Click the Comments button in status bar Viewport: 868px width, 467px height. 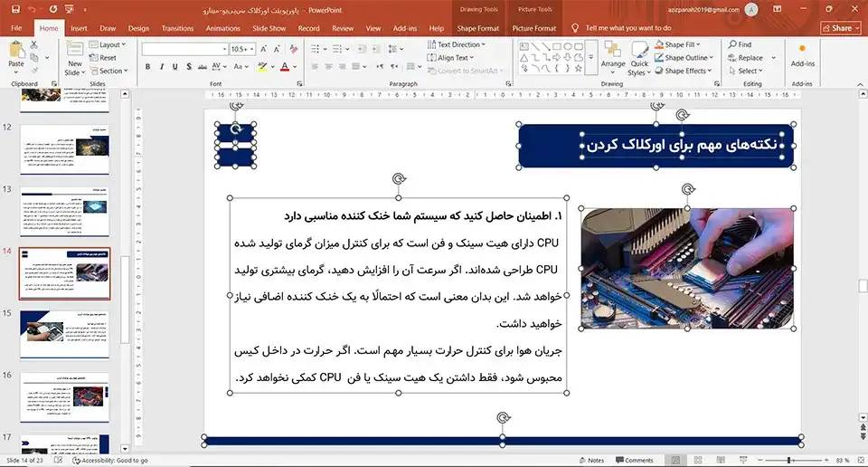coord(635,461)
